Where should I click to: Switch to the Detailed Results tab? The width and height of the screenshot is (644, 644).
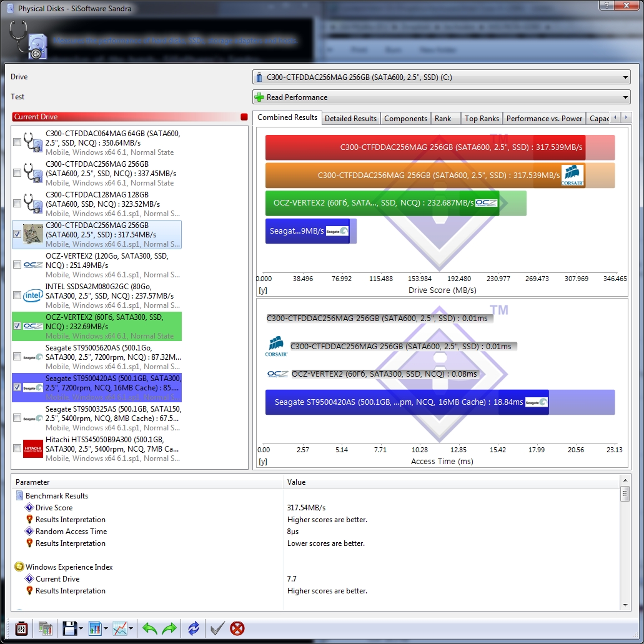click(351, 118)
